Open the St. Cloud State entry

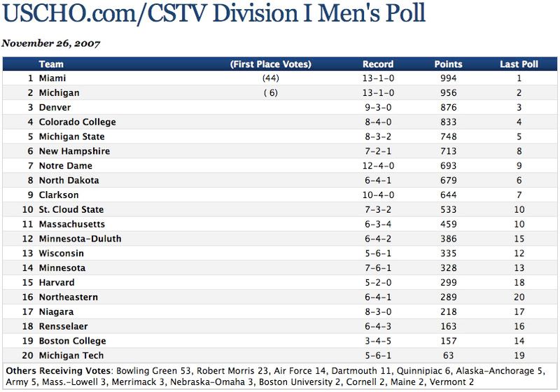71,210
